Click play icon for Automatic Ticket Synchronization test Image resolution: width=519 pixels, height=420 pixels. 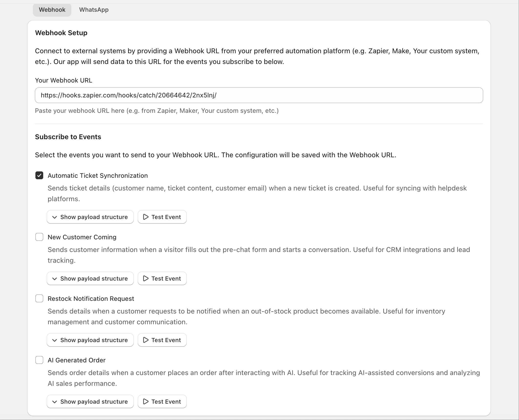(146, 217)
